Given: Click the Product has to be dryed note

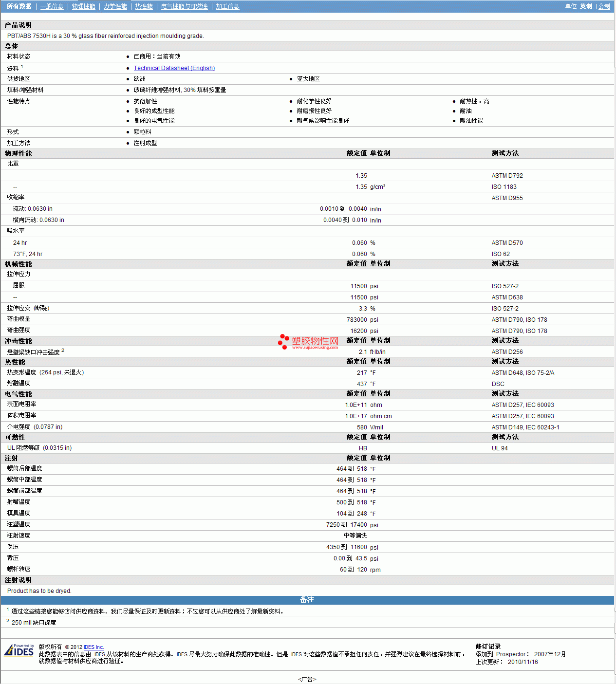Looking at the screenshot, I should pyautogui.click(x=39, y=591).
